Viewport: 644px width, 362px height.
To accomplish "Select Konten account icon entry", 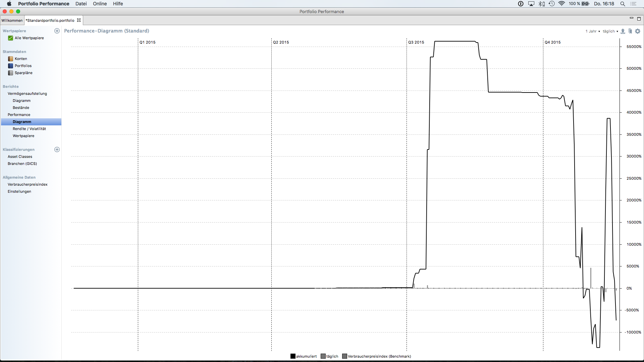I will (x=11, y=59).
